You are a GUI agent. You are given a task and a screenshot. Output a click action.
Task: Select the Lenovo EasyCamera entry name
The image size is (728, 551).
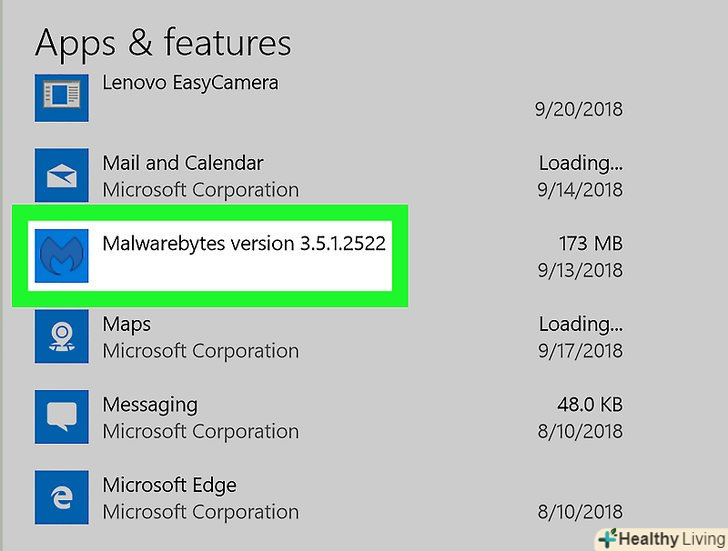tap(190, 82)
